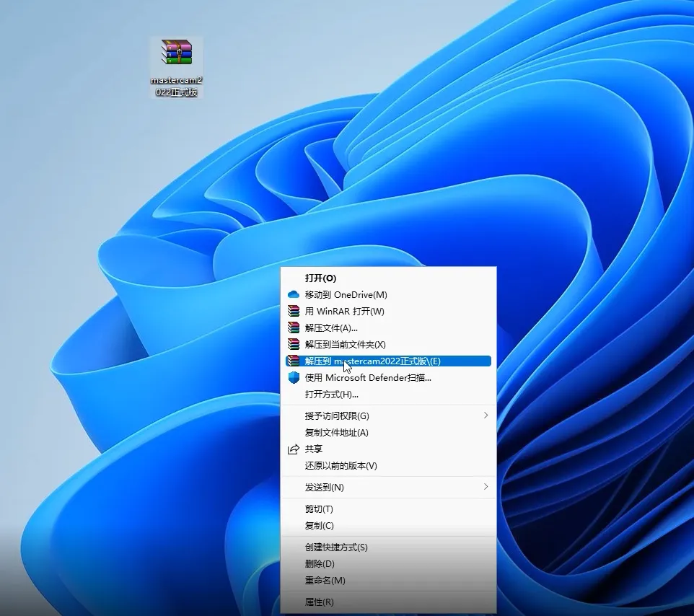
Task: Select 解压文件(A)... option
Action: tap(388, 328)
